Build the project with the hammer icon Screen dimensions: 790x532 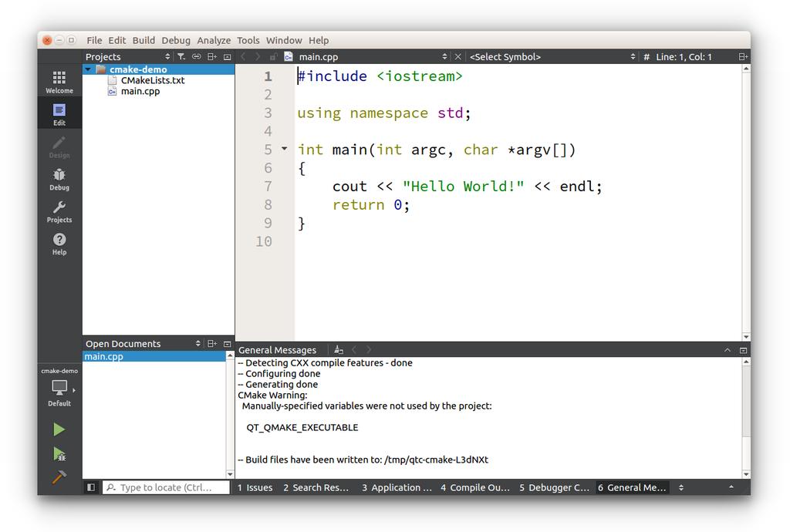(x=59, y=476)
